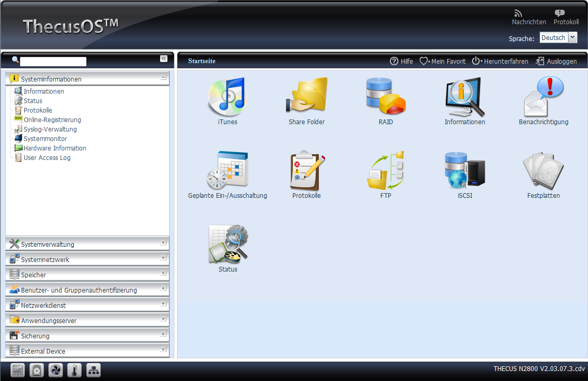Click the THECUS N2800 version text in the footer
This screenshot has width=588, height=381.
tap(539, 369)
